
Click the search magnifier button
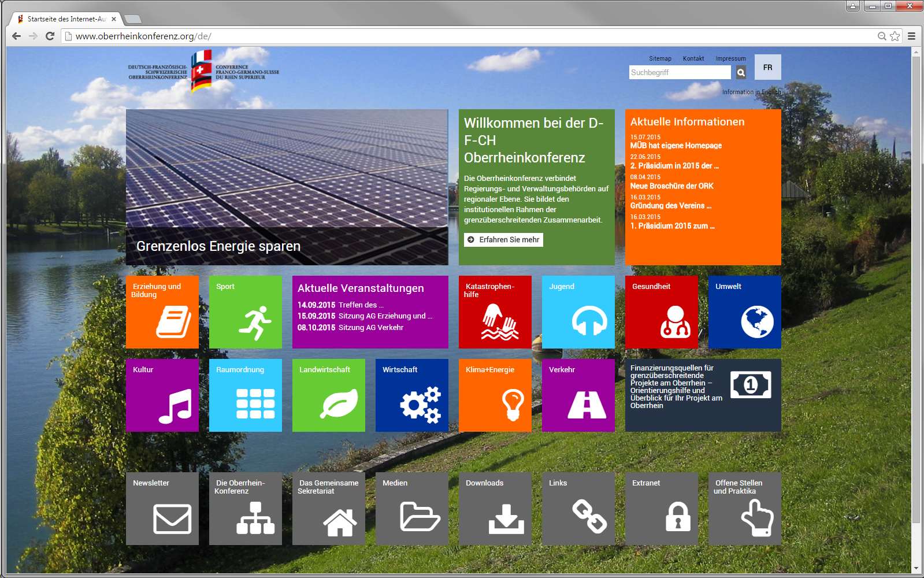tap(741, 72)
